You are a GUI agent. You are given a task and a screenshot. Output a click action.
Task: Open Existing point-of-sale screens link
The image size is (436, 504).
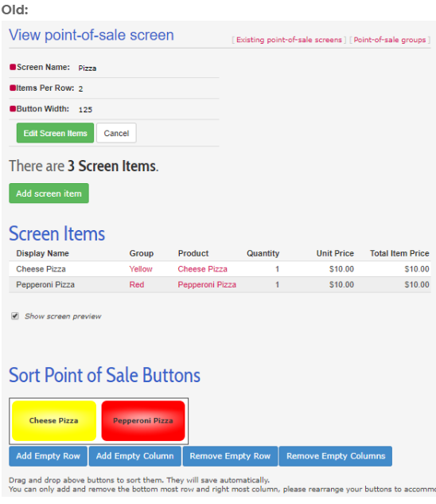[x=289, y=40]
